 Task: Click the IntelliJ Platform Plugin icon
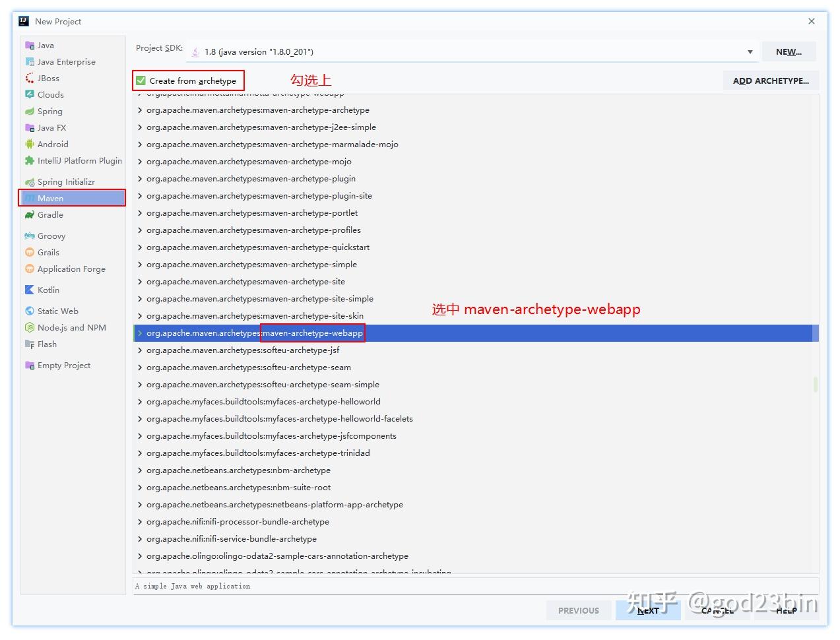[x=30, y=161]
